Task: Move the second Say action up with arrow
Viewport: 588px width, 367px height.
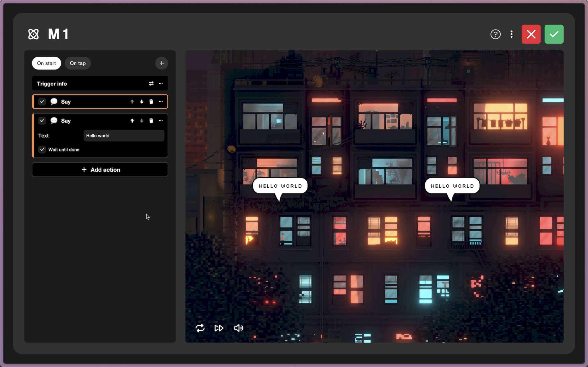Action: pyautogui.click(x=132, y=121)
